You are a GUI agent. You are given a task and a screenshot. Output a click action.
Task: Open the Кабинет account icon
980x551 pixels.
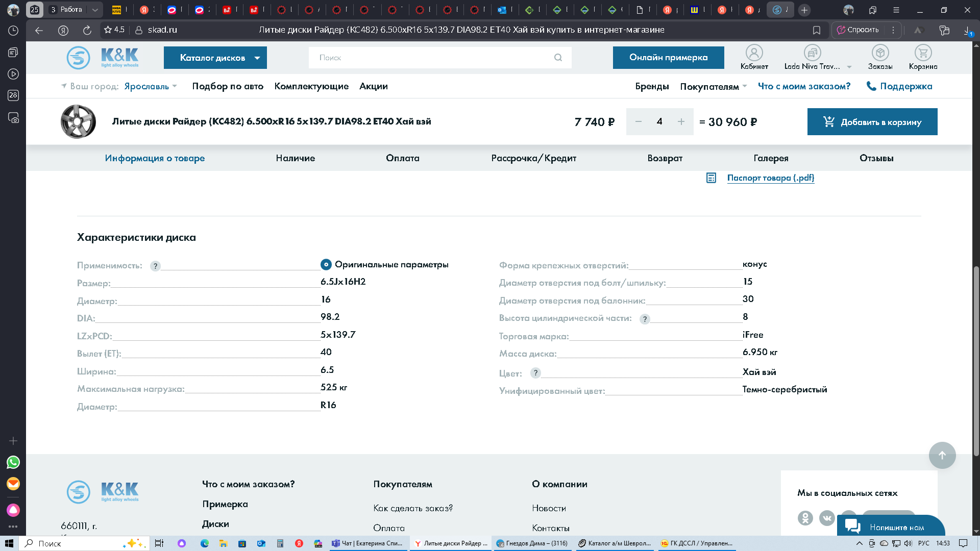(x=754, y=53)
